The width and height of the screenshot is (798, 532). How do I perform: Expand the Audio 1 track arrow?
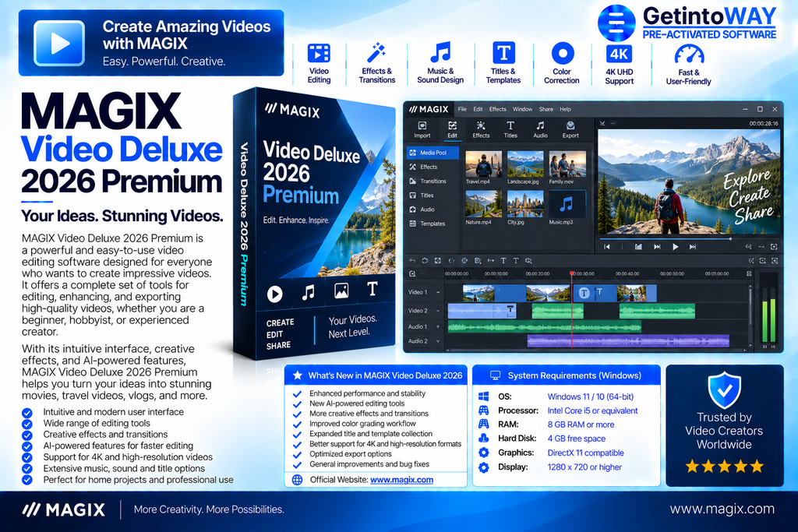[x=438, y=327]
